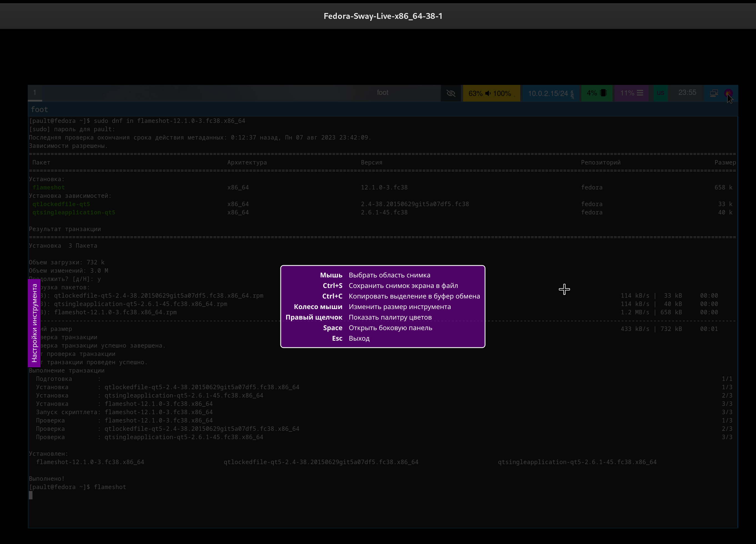Viewport: 756px width, 544px height.
Task: Click the Пакет column header
Action: (41, 163)
